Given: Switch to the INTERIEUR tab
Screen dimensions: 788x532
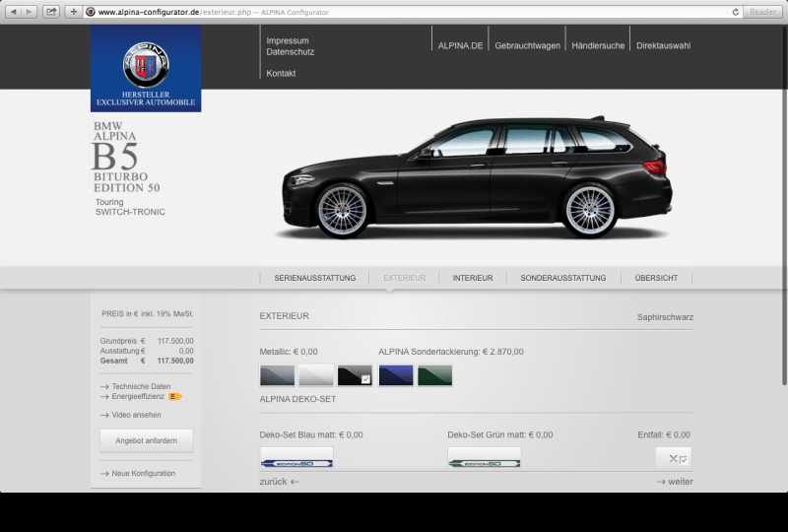Looking at the screenshot, I should click(x=473, y=278).
